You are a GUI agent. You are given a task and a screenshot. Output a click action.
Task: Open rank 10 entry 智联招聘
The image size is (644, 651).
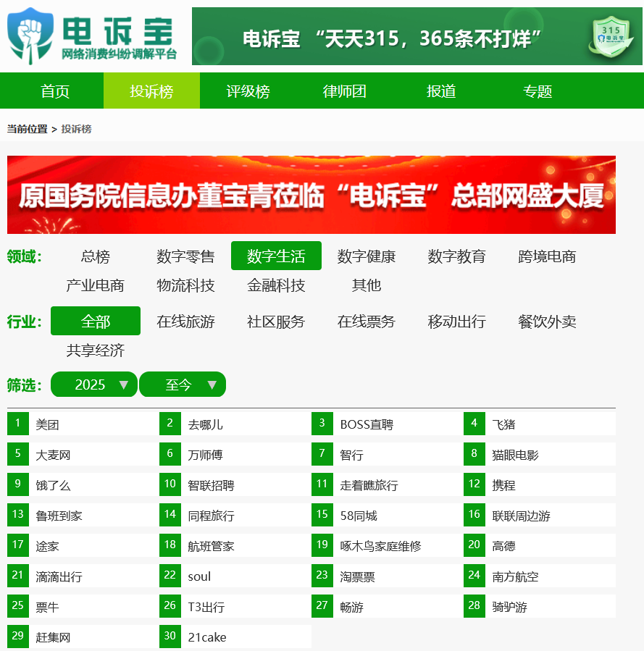coord(235,484)
